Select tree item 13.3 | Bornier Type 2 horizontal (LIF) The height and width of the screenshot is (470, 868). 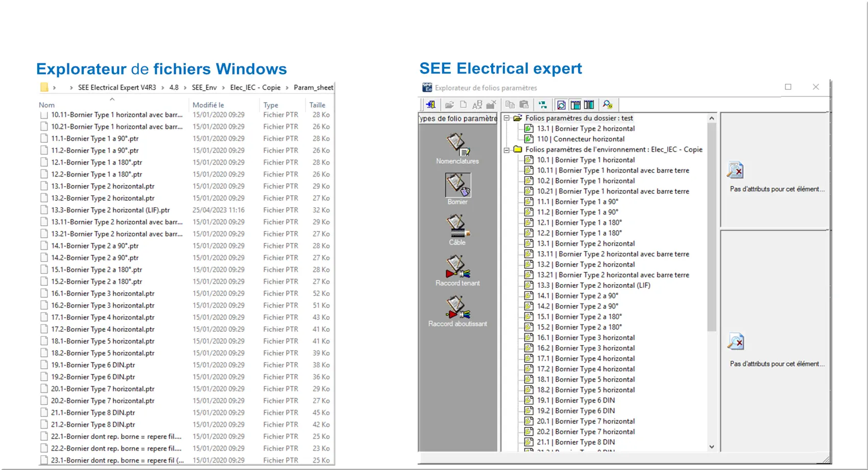tap(593, 285)
